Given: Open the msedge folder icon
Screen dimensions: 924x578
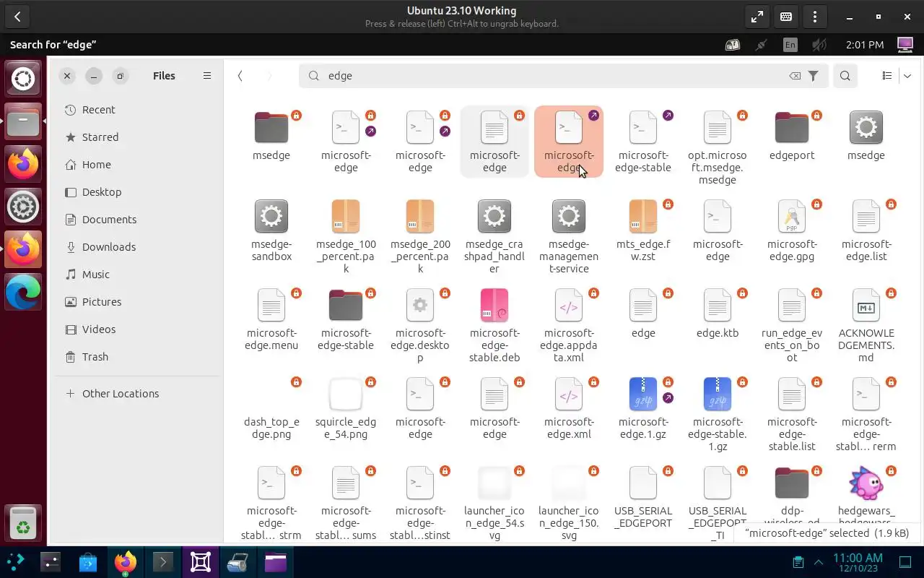Looking at the screenshot, I should 271,128.
